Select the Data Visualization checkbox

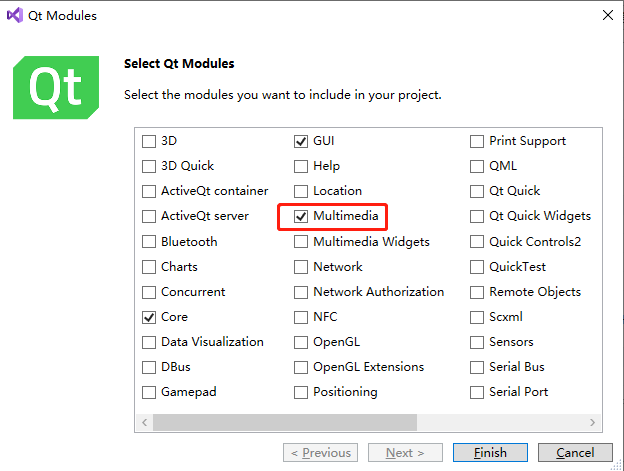point(149,343)
